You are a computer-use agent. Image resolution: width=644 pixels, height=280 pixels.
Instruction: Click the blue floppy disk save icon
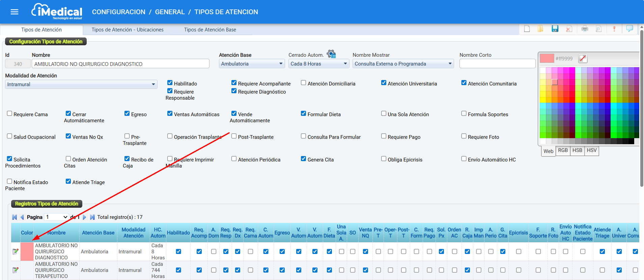pos(555,29)
